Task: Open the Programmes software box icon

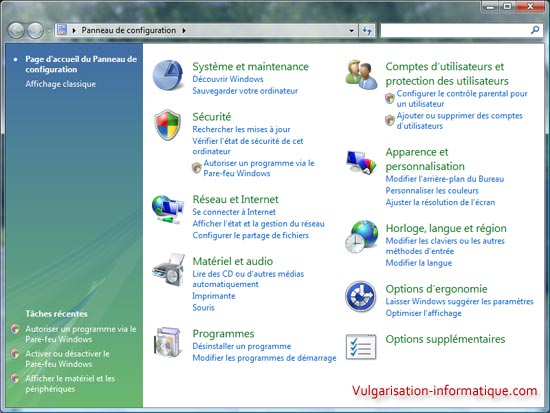Action: tap(168, 342)
